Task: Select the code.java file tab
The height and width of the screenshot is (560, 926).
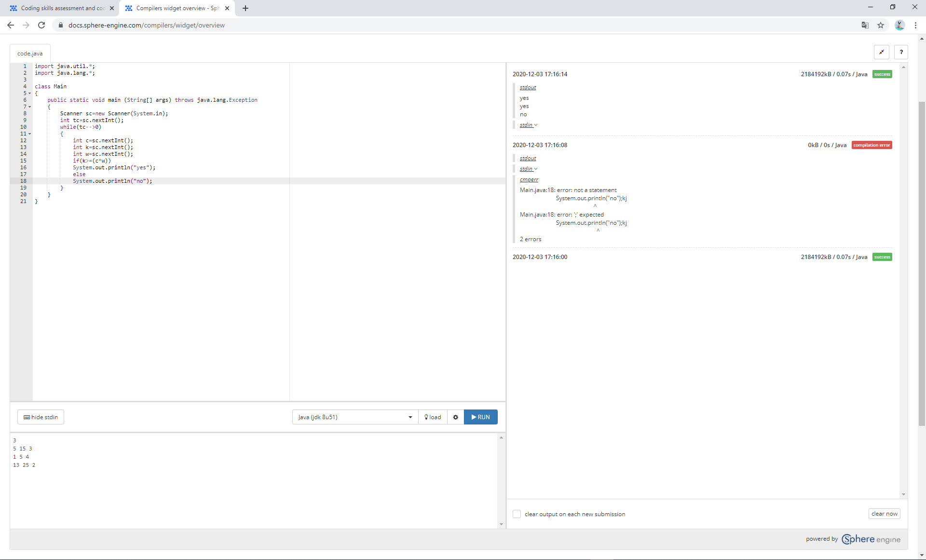Action: click(x=30, y=54)
